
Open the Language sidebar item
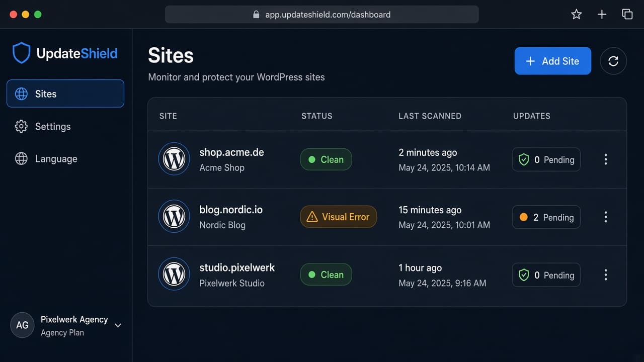click(46, 159)
